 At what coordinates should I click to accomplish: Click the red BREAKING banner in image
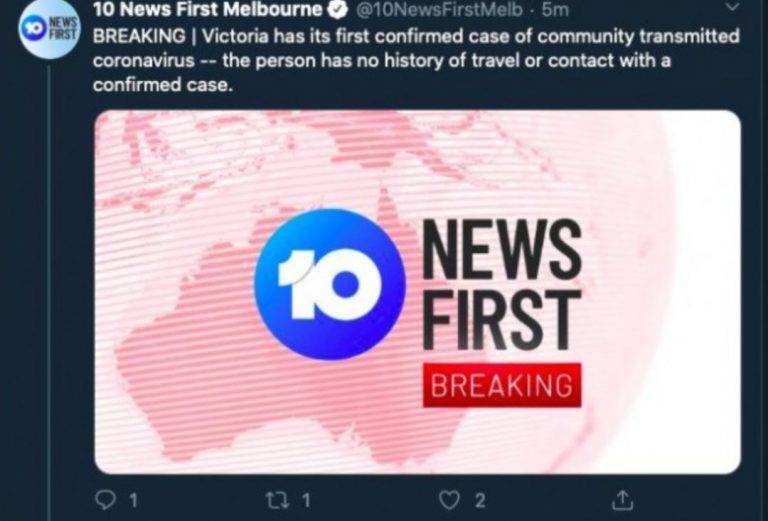(502, 385)
